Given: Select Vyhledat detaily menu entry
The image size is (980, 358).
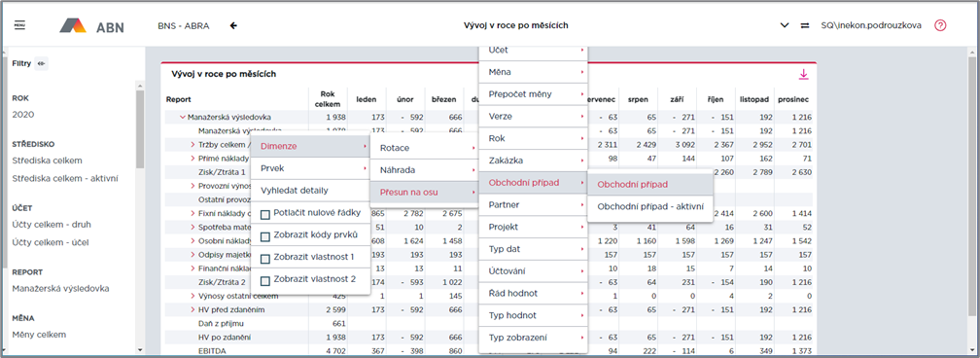Looking at the screenshot, I should (310, 191).
